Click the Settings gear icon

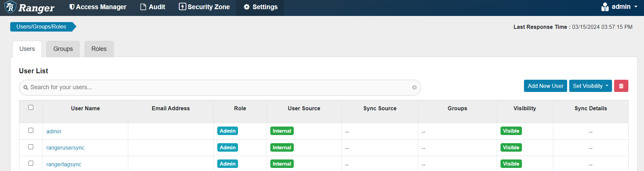pyautogui.click(x=247, y=7)
